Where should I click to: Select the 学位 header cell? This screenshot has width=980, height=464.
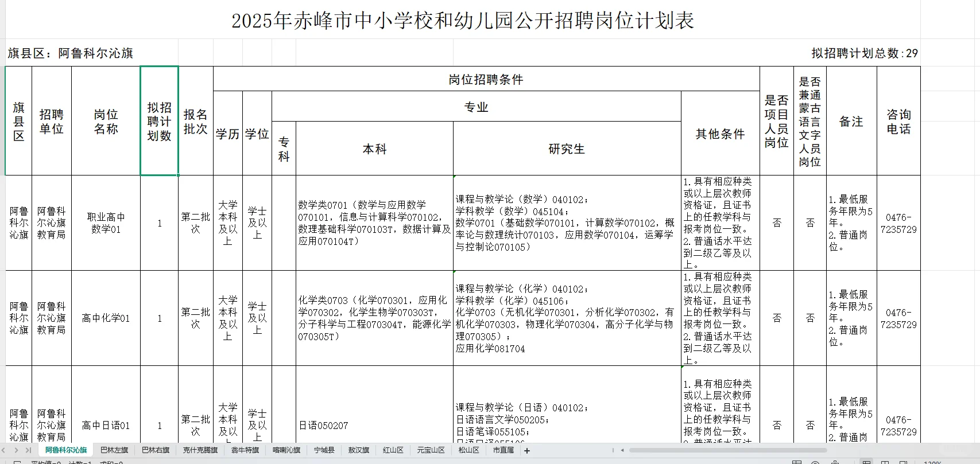click(x=257, y=134)
